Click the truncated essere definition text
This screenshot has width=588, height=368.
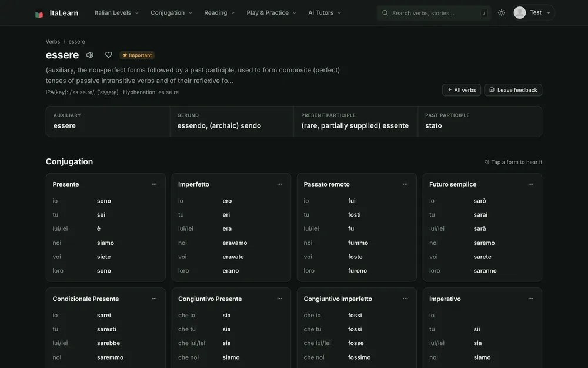193,75
